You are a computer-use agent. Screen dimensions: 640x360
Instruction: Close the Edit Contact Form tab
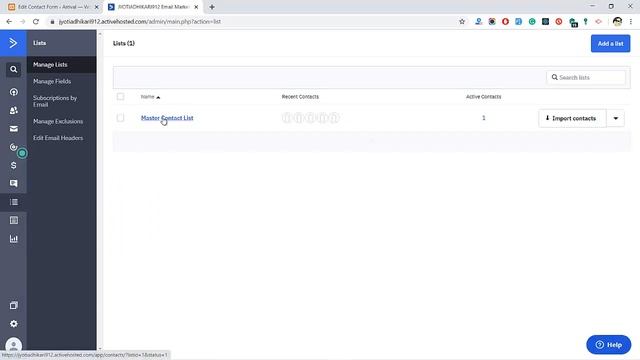tap(97, 7)
